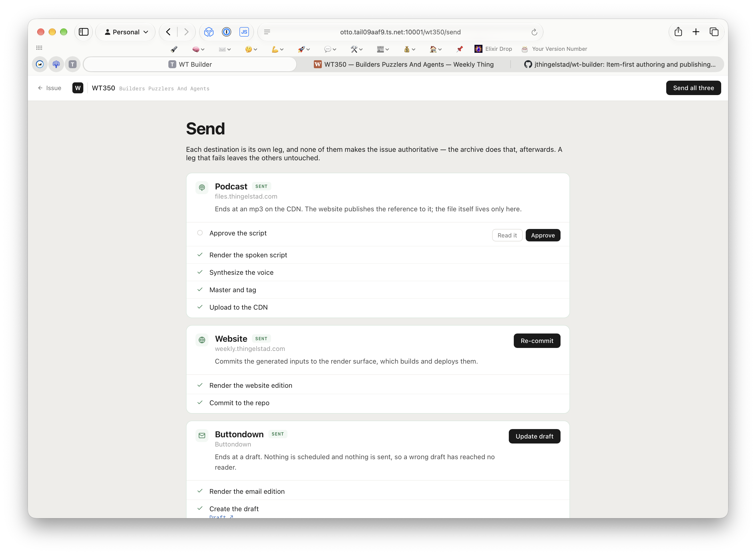Click the address bar URL field
The width and height of the screenshot is (756, 555).
pos(400,32)
